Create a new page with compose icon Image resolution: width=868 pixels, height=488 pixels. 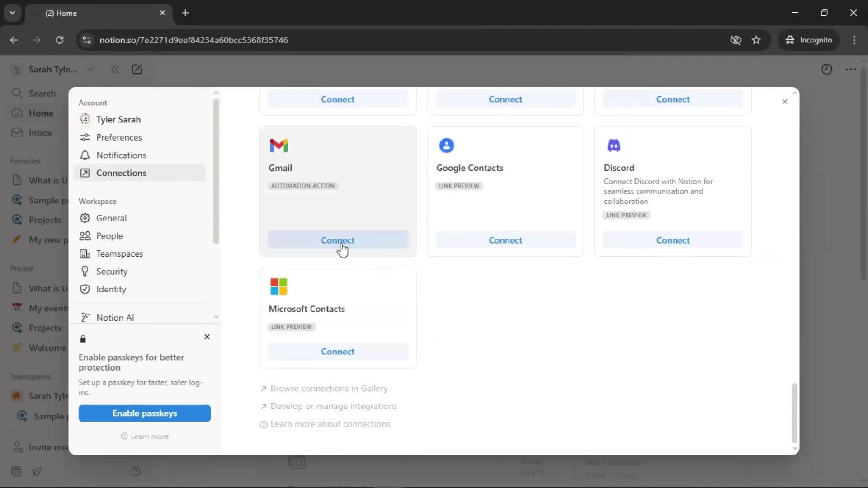[137, 69]
